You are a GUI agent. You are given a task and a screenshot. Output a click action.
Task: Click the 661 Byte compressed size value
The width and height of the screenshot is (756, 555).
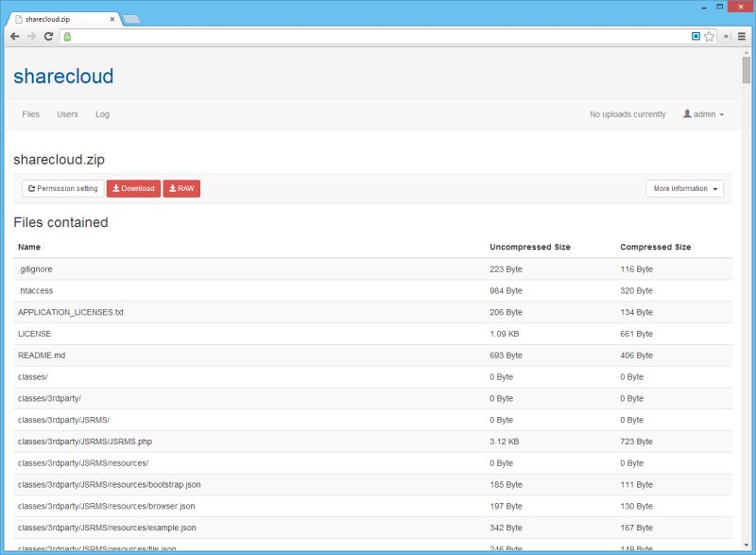636,334
